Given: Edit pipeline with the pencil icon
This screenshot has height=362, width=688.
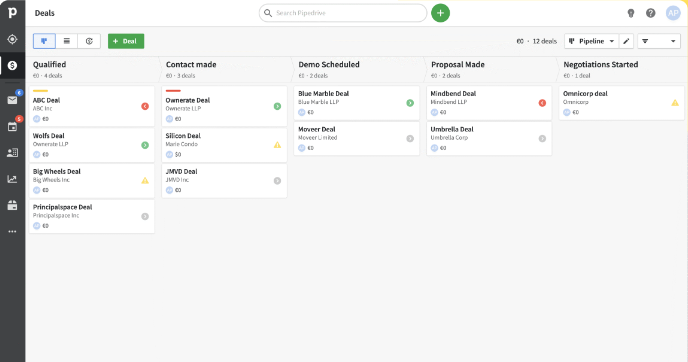Looking at the screenshot, I should [x=626, y=41].
